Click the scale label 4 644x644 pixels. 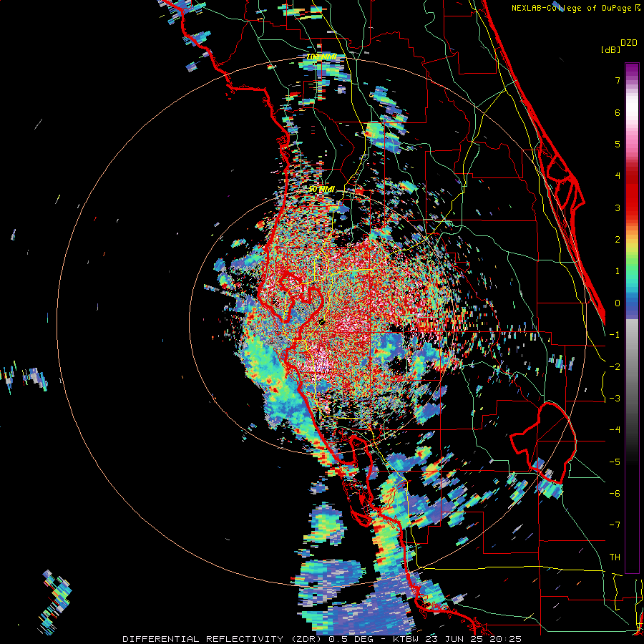[618, 176]
